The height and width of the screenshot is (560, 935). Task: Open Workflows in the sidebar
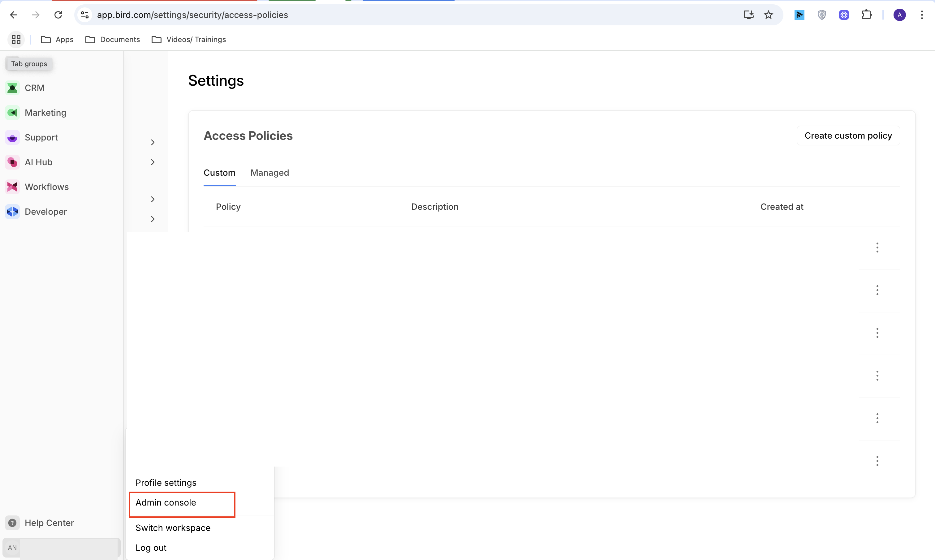click(x=37, y=187)
